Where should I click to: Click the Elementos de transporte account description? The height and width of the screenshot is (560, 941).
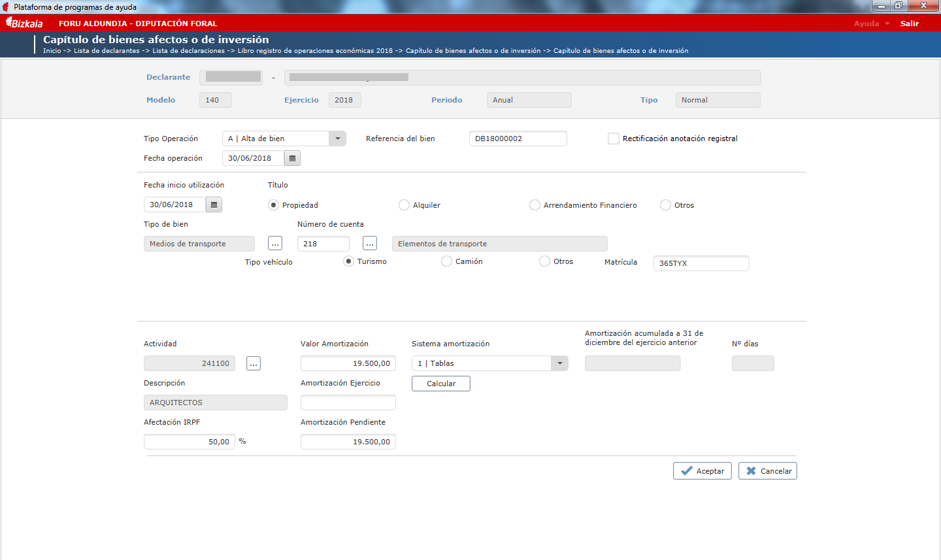[x=500, y=244]
